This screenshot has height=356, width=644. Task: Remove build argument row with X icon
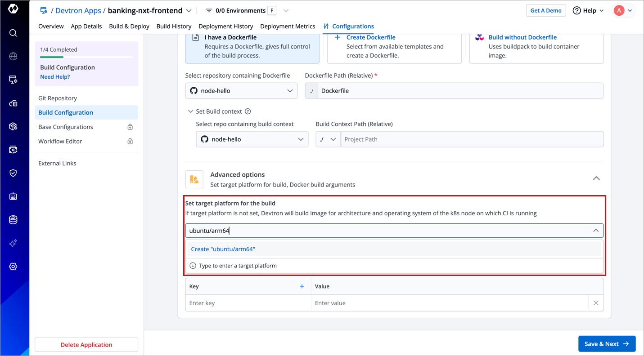(595, 303)
